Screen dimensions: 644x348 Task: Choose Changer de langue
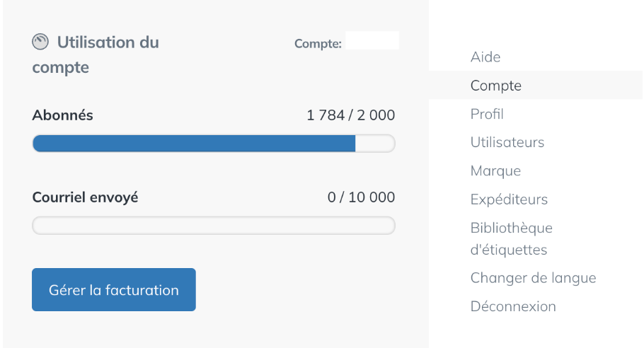pos(533,278)
